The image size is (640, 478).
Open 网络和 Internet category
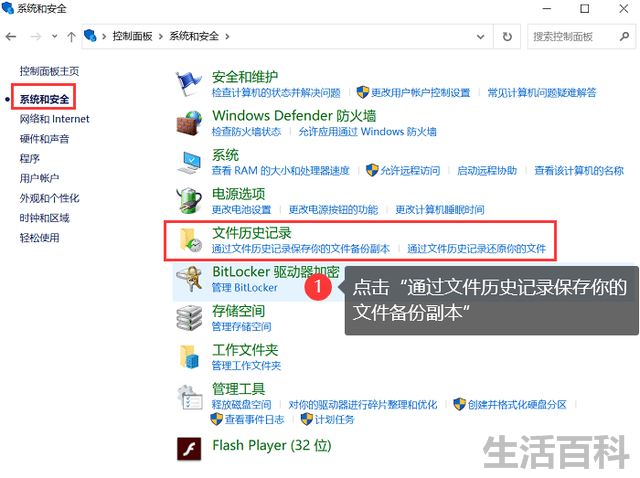pos(54,119)
